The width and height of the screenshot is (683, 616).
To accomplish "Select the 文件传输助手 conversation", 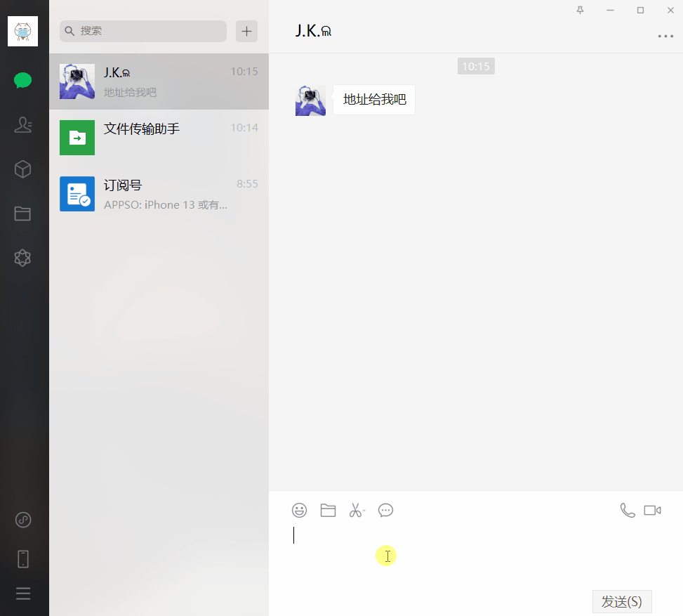I will click(x=159, y=138).
